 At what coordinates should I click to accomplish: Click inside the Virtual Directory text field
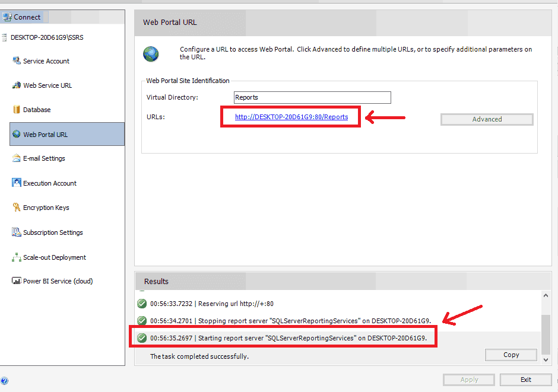pyautogui.click(x=312, y=97)
